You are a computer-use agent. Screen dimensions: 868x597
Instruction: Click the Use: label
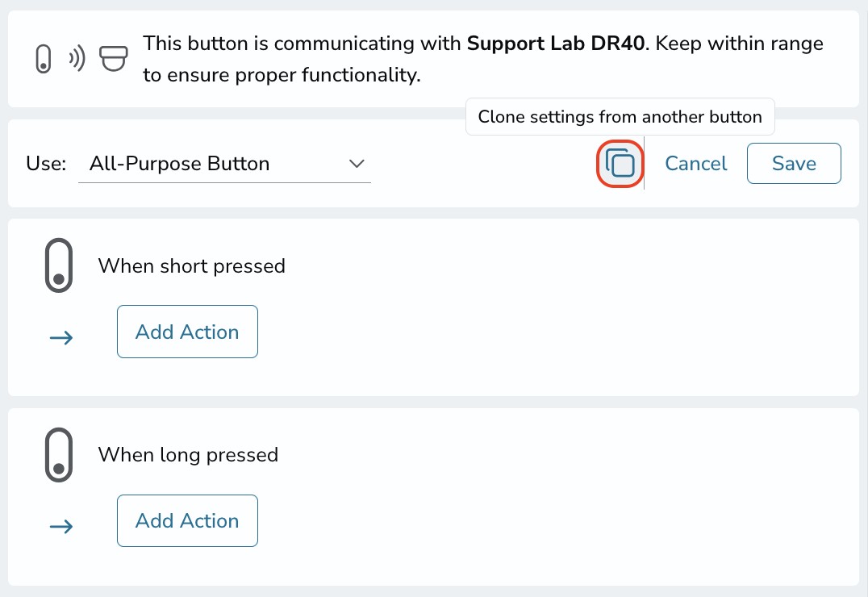(x=46, y=164)
